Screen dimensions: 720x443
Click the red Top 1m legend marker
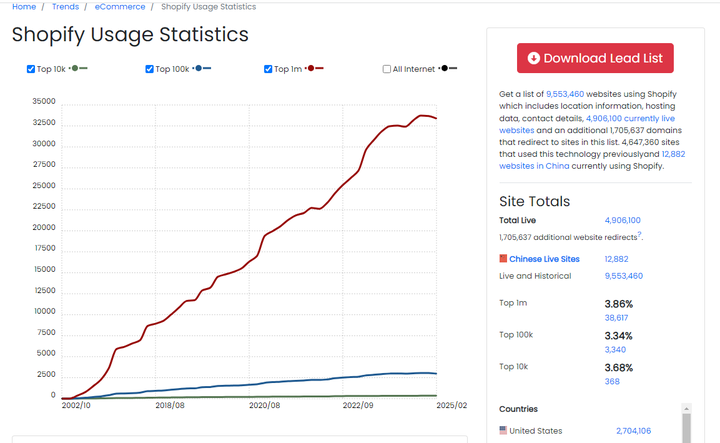tap(315, 68)
